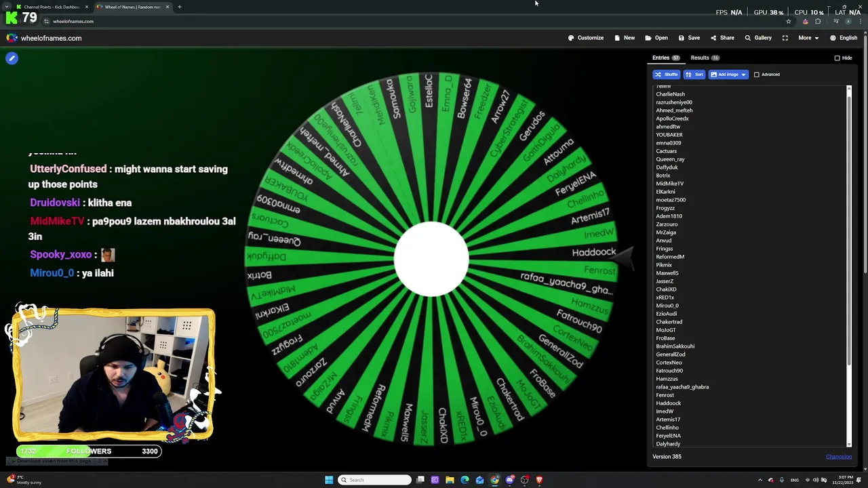
Task: Shuffle the entries list
Action: click(667, 75)
